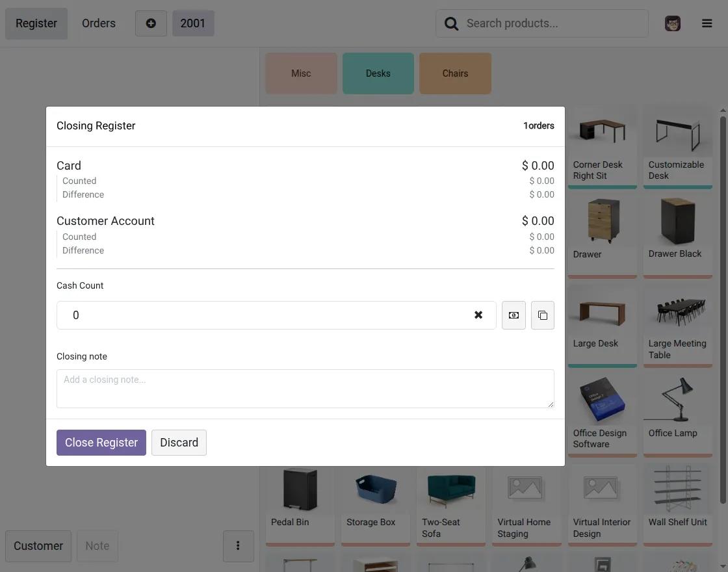This screenshot has height=572, width=728.
Task: Clear the cash count with X icon
Action: [478, 315]
